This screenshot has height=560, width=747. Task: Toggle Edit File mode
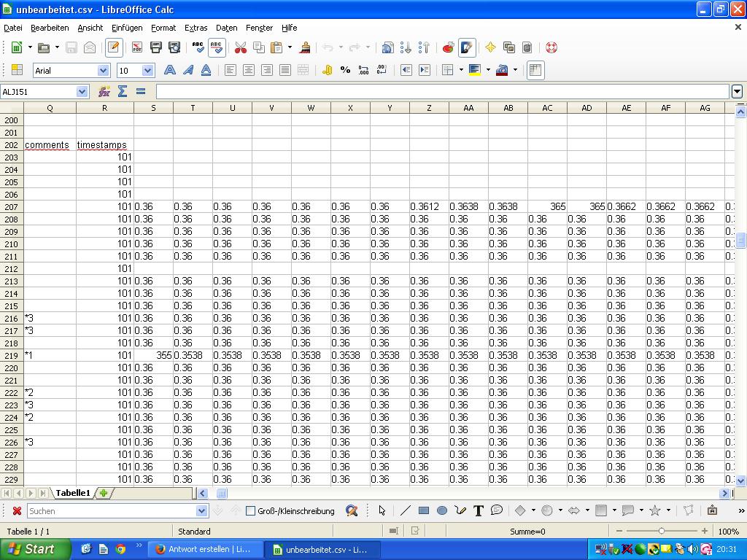pyautogui.click(x=114, y=47)
